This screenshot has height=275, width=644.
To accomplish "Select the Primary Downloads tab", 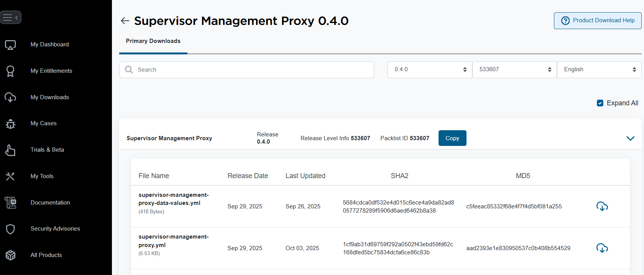I will point(153,41).
